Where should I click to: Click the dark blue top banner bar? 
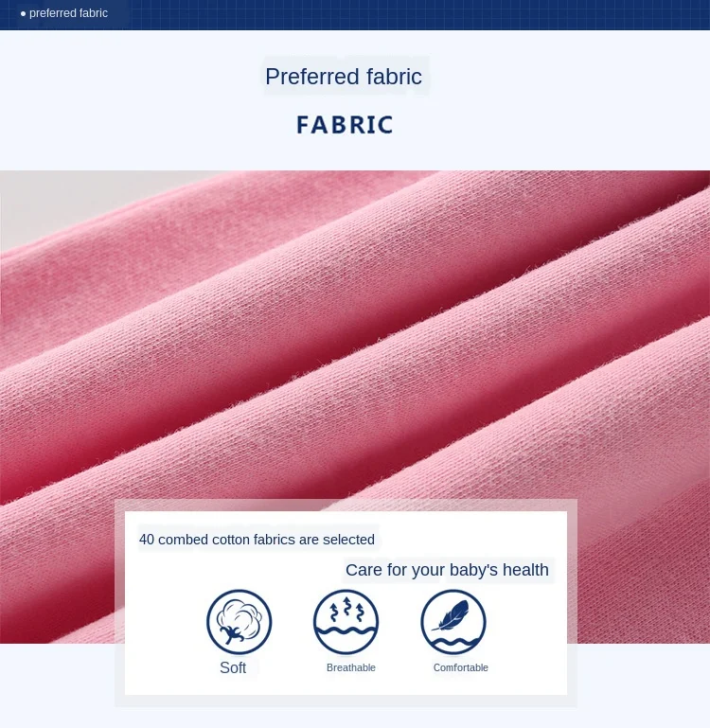coord(355,15)
